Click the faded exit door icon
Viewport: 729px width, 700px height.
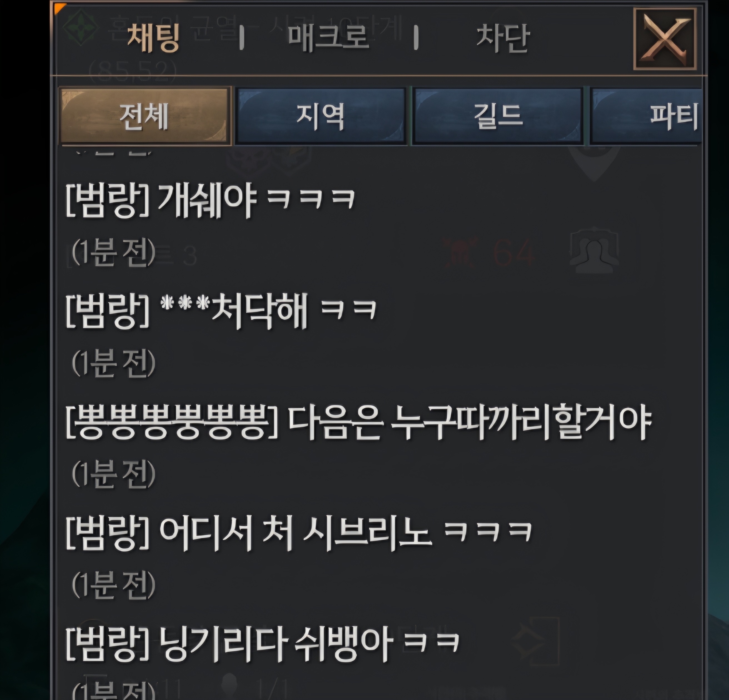[x=536, y=641]
